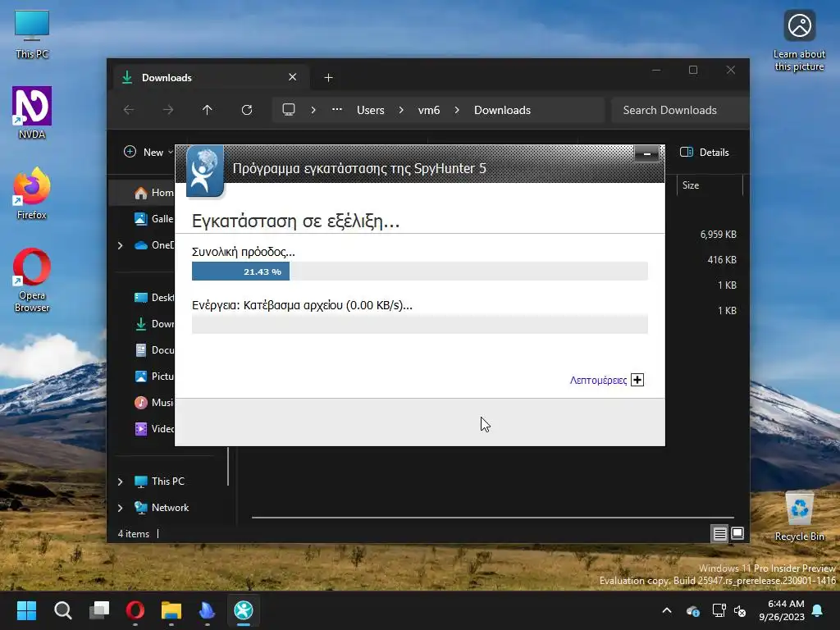This screenshot has width=840, height=630.
Task: Open network status tray icon
Action: pyautogui.click(x=719, y=610)
